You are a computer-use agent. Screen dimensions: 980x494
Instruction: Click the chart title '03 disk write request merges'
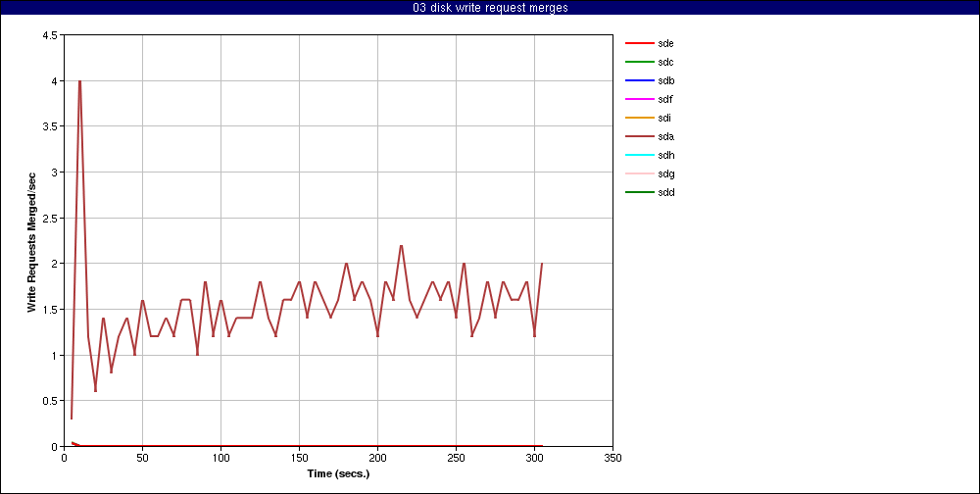click(x=490, y=8)
